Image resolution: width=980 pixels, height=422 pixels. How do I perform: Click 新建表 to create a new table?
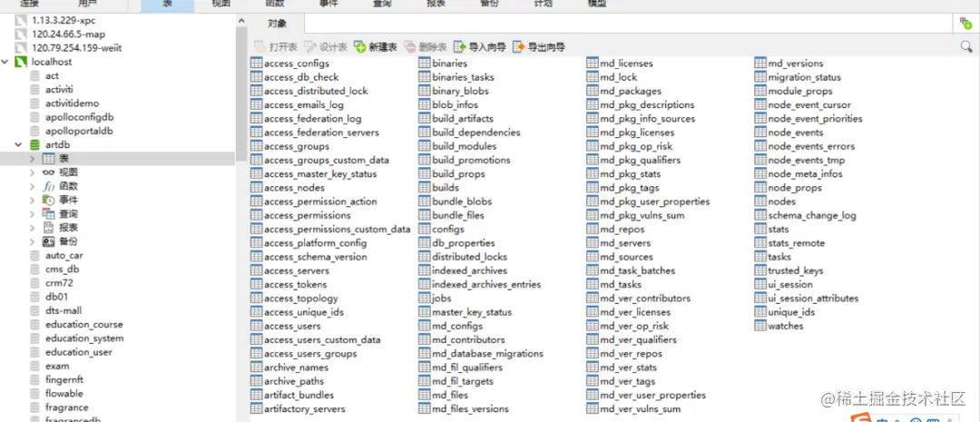(x=376, y=47)
